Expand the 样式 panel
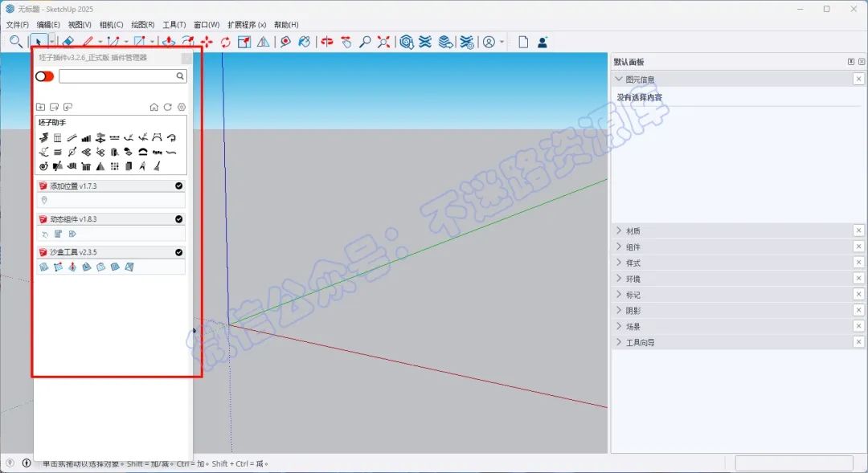This screenshot has height=473, width=868. [x=619, y=263]
